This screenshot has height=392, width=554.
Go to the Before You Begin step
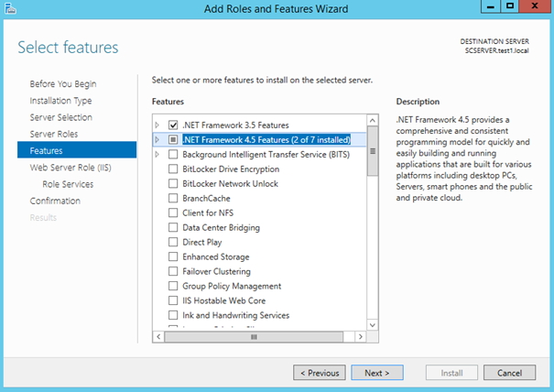click(63, 84)
